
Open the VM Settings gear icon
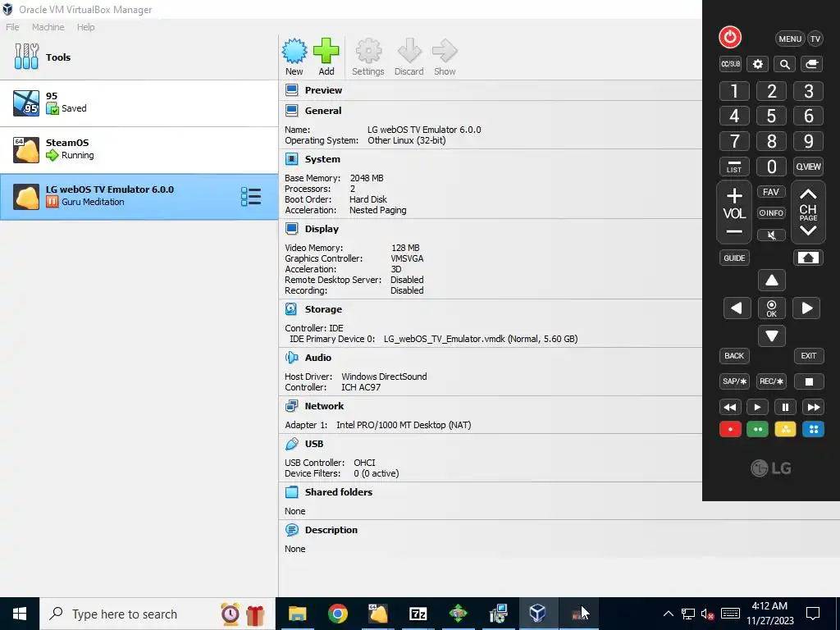pos(368,57)
